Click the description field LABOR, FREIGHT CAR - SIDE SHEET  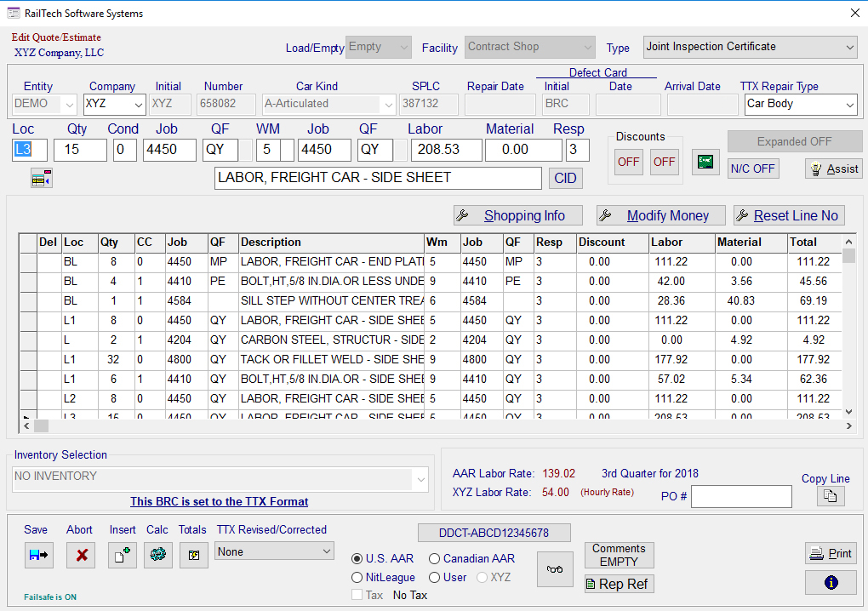coord(378,178)
